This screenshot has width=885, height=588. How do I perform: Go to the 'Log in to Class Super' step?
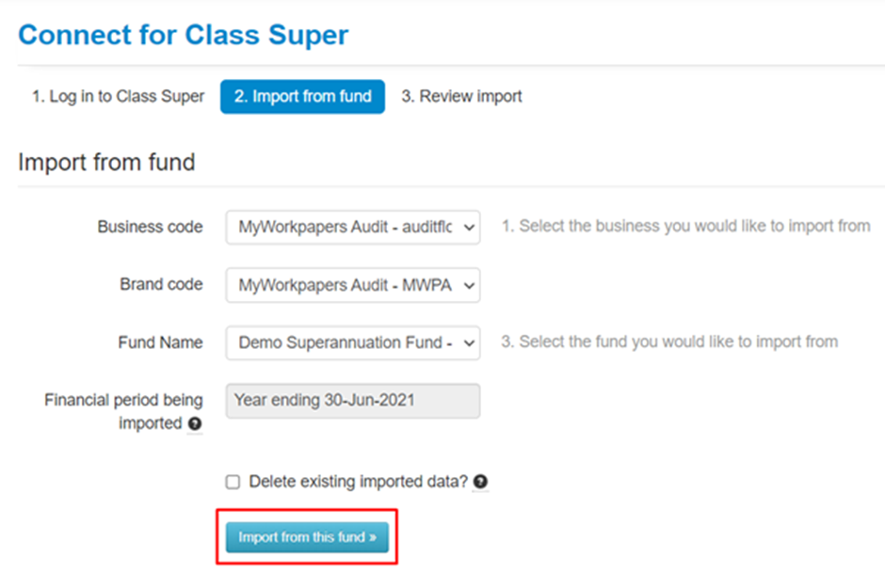coord(118,97)
